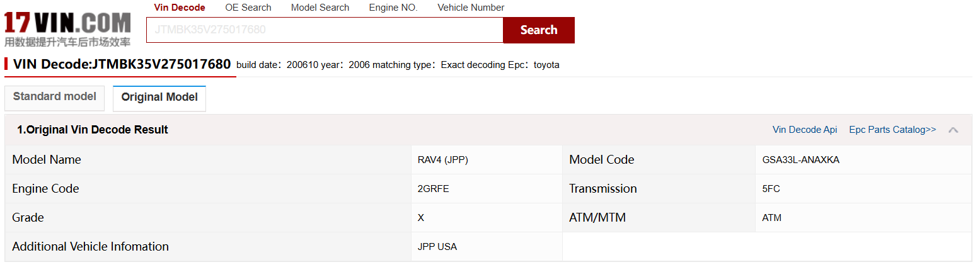
Task: Switch to the Vin Decode search mode
Action: (x=180, y=8)
